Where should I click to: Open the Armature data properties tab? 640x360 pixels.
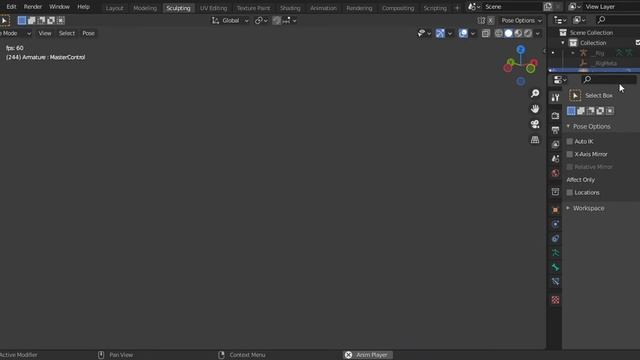click(x=555, y=253)
